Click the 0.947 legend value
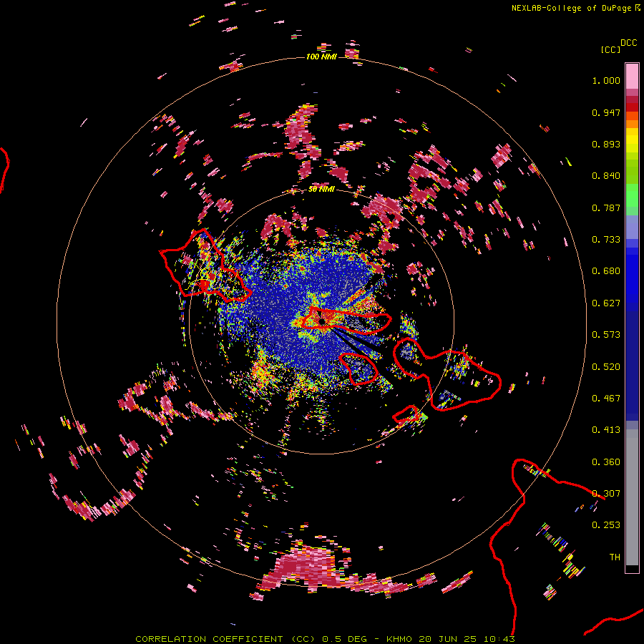 pyautogui.click(x=606, y=112)
